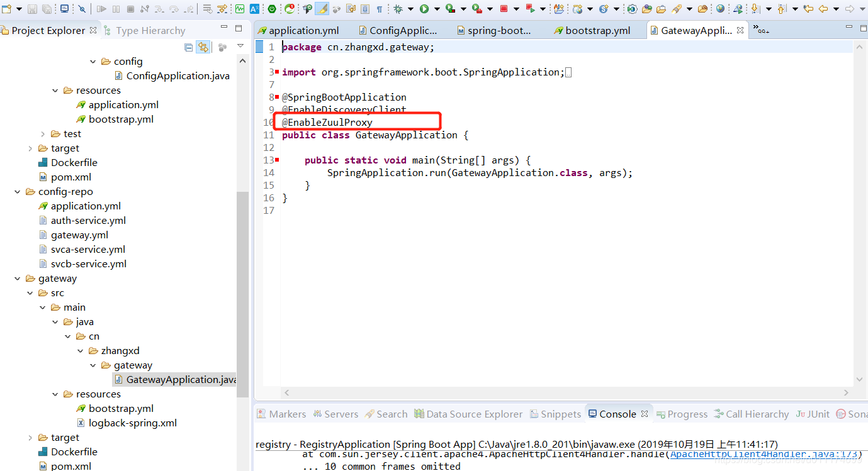Click the Previous Annotation arrow icon
Screen dimensions: 868x471
click(781, 9)
